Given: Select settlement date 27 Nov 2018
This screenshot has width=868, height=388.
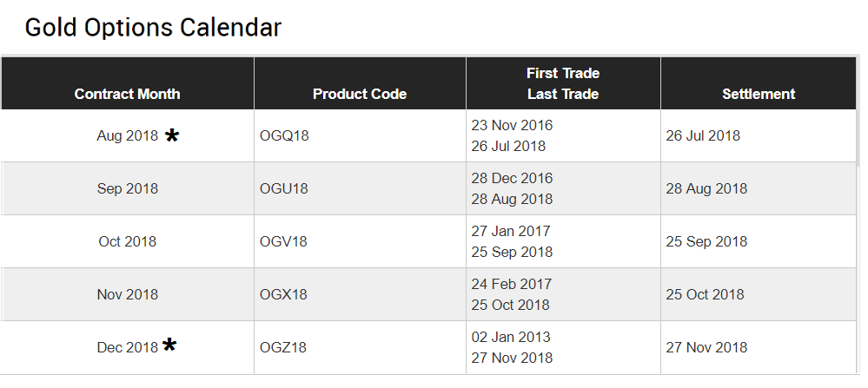Looking at the screenshot, I should (x=706, y=347).
